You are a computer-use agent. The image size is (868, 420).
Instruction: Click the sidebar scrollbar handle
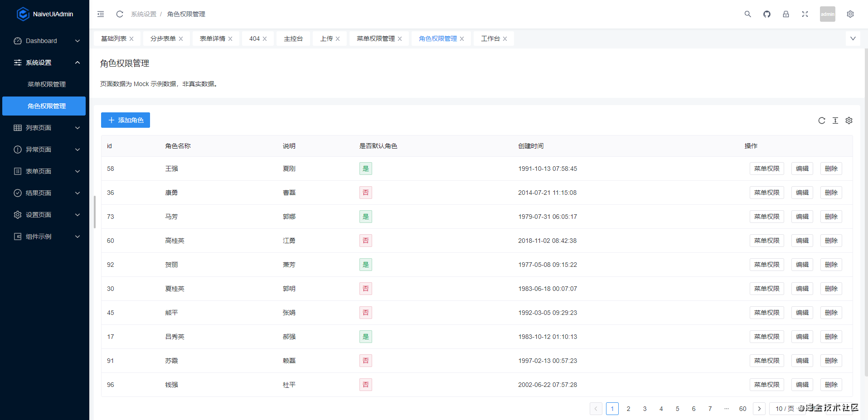coord(95,212)
